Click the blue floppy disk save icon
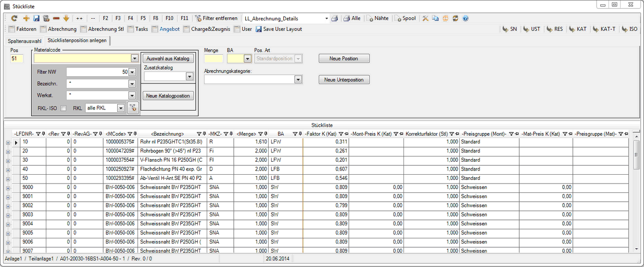 point(36,18)
